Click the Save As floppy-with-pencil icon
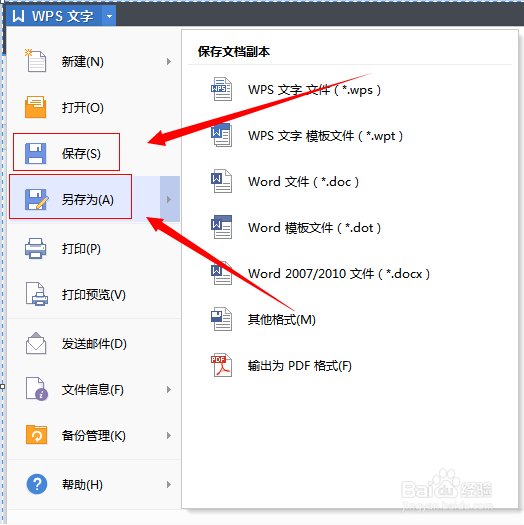Viewport: 524px width, 525px height. [36, 200]
